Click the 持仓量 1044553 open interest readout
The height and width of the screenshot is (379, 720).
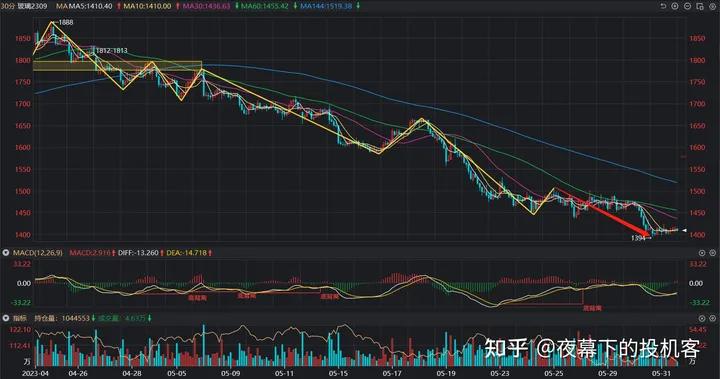point(62,318)
